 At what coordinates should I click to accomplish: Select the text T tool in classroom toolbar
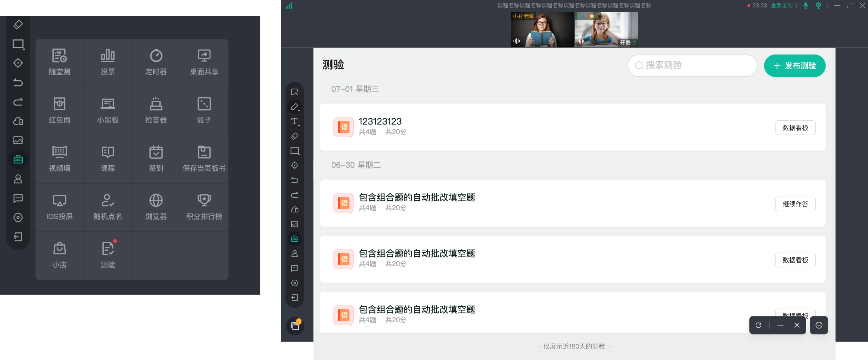[x=294, y=121]
